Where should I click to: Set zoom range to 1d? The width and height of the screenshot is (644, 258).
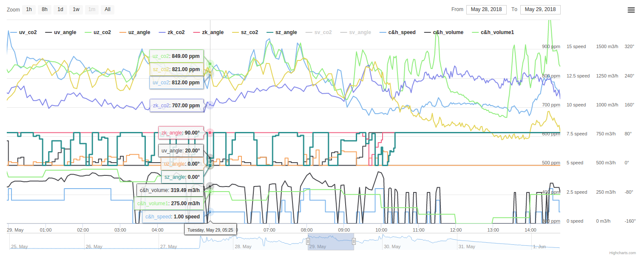60,9
